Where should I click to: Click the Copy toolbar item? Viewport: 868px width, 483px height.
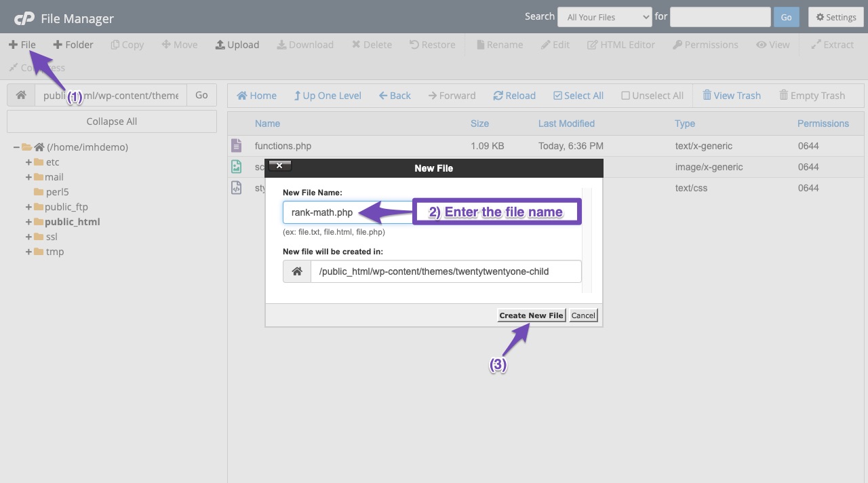point(127,45)
